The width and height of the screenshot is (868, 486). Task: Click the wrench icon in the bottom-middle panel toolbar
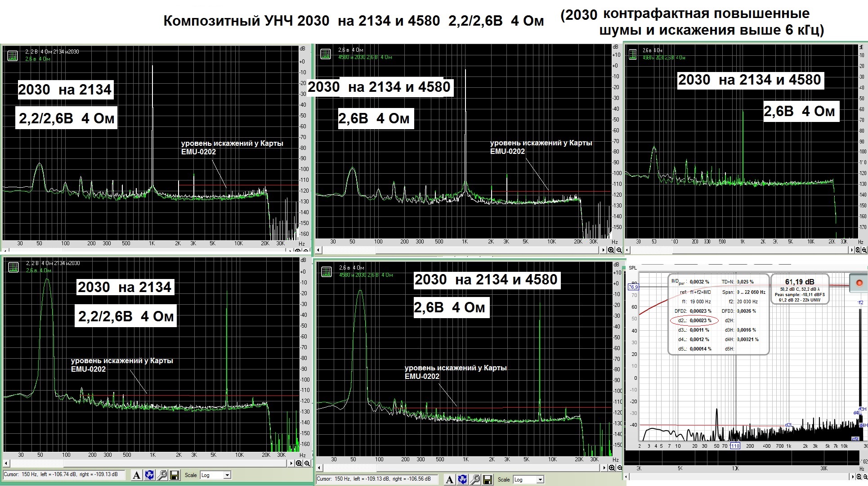(x=475, y=480)
